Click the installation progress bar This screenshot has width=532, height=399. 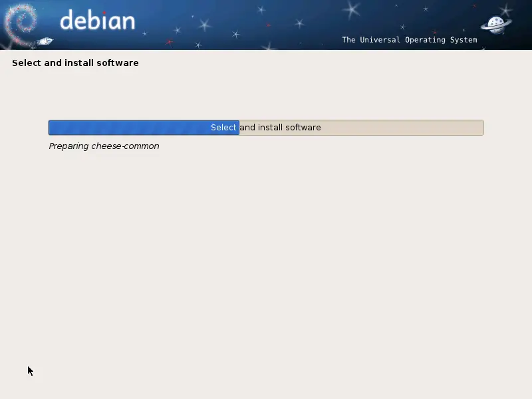point(266,128)
